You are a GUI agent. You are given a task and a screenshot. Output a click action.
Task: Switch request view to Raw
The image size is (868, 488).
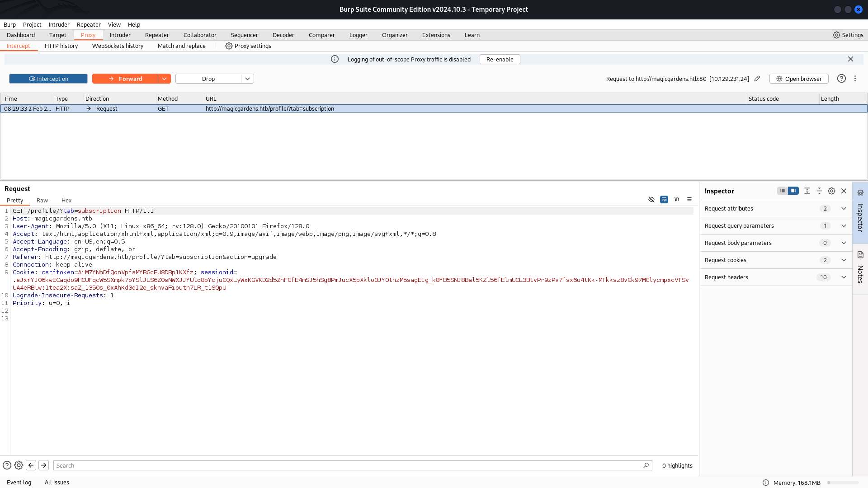pos(42,200)
